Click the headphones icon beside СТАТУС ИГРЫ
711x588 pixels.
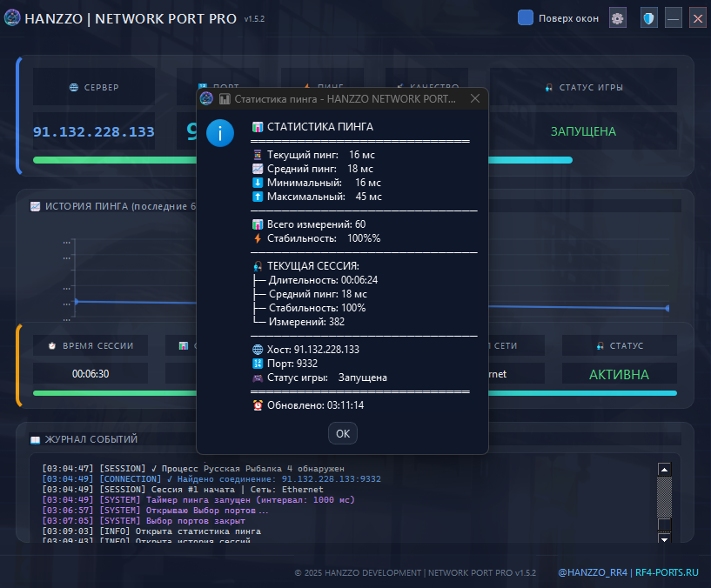[x=549, y=88]
